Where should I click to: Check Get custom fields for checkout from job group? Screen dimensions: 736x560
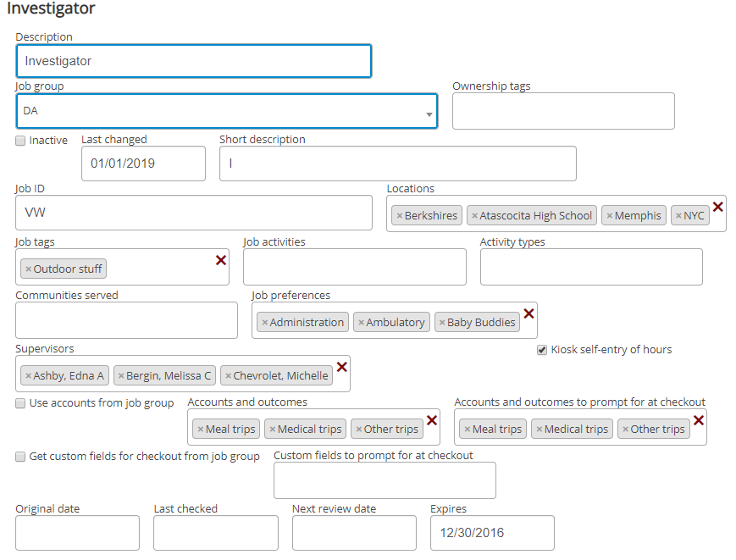click(x=20, y=457)
